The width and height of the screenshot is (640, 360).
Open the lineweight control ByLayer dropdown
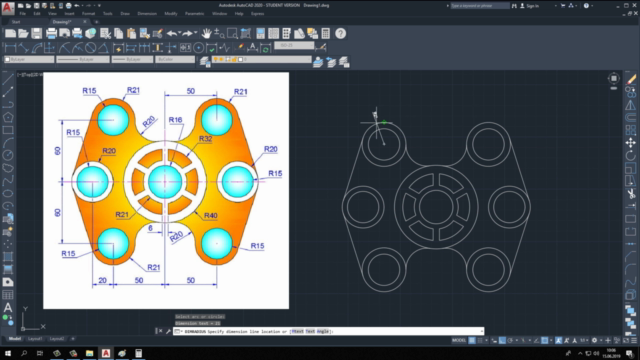pyautogui.click(x=133, y=60)
